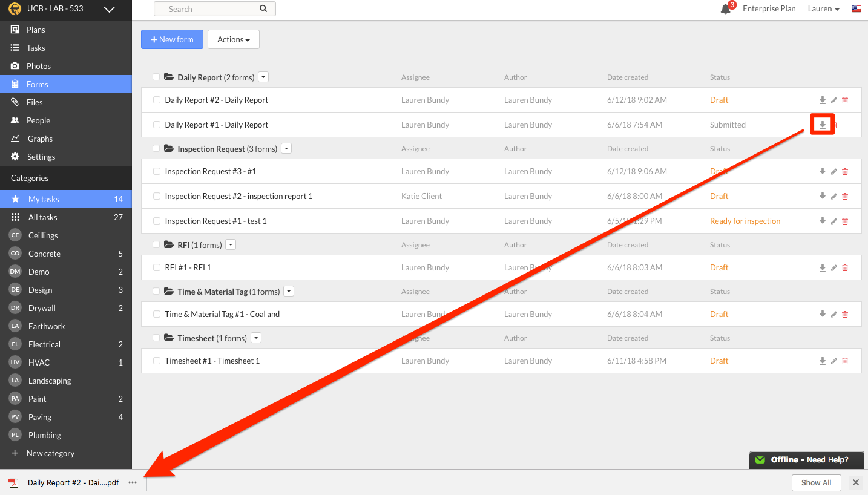Select All tasks category
The image size is (868, 495).
[65, 217]
